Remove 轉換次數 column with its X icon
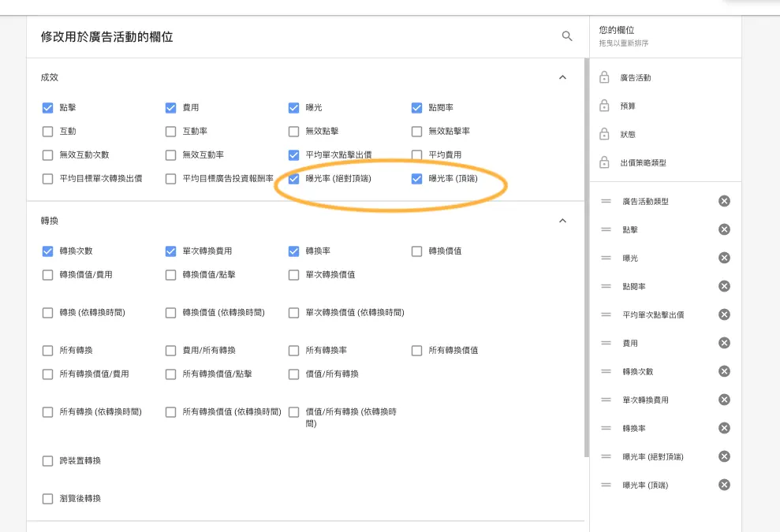The image size is (780, 532). pos(724,371)
